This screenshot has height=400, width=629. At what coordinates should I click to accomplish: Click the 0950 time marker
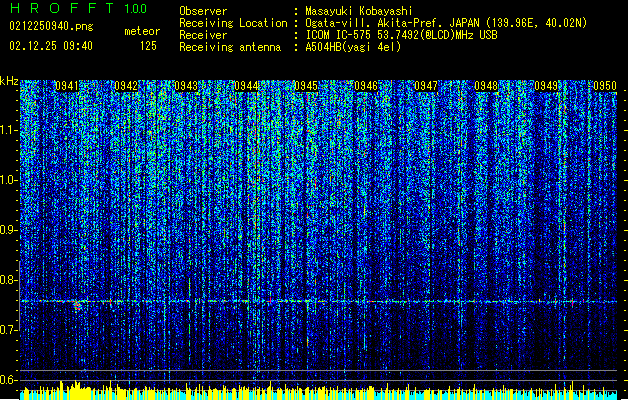tap(605, 86)
